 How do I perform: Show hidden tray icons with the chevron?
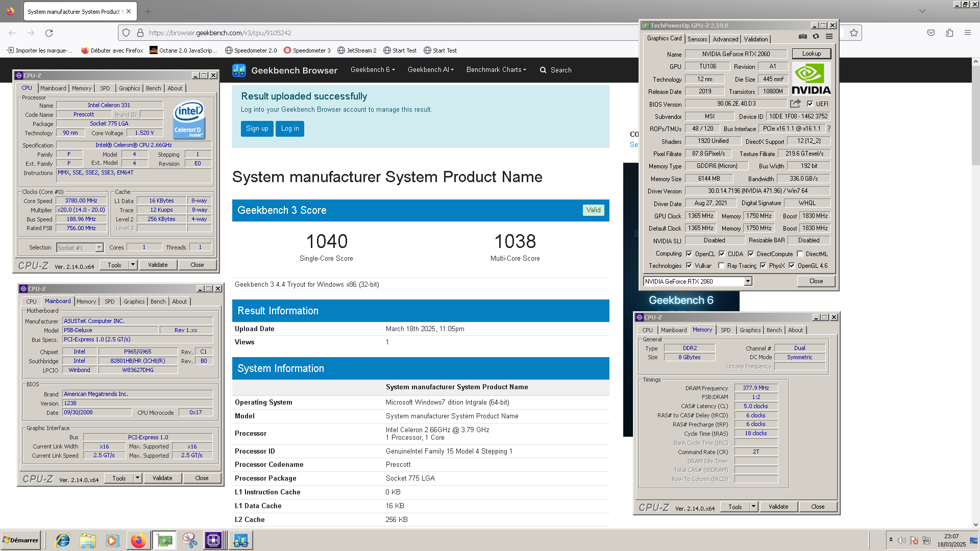891,540
